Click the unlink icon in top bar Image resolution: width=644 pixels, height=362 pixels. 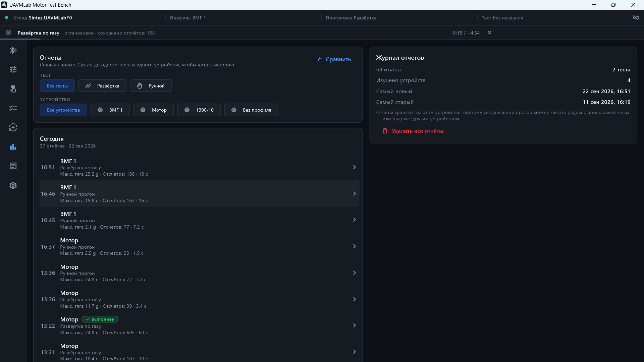[636, 18]
